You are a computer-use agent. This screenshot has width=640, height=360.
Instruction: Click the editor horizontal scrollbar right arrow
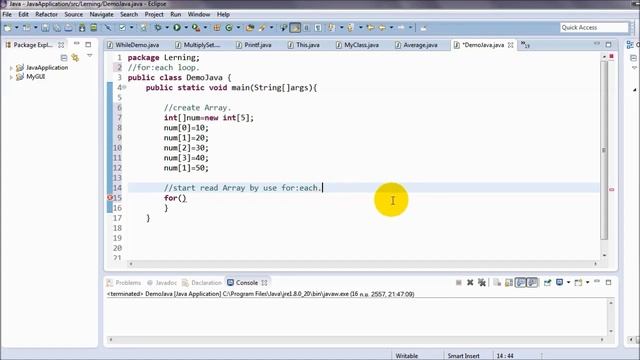click(596, 264)
